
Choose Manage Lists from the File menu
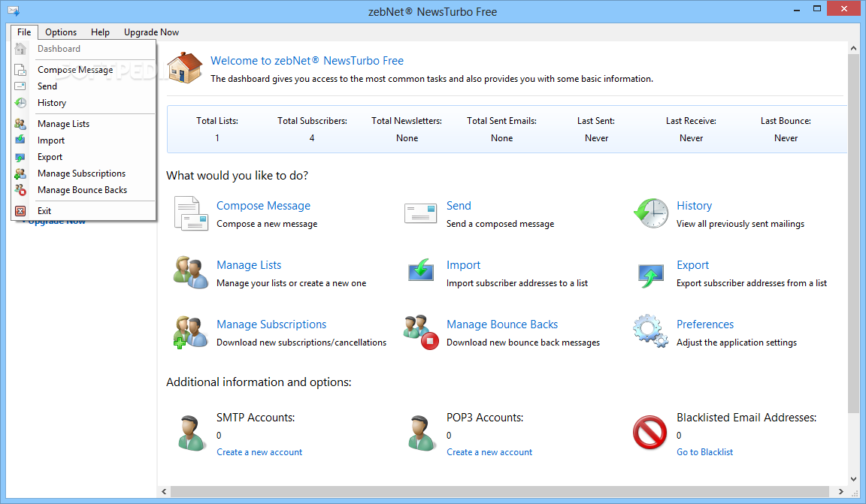tap(84, 124)
